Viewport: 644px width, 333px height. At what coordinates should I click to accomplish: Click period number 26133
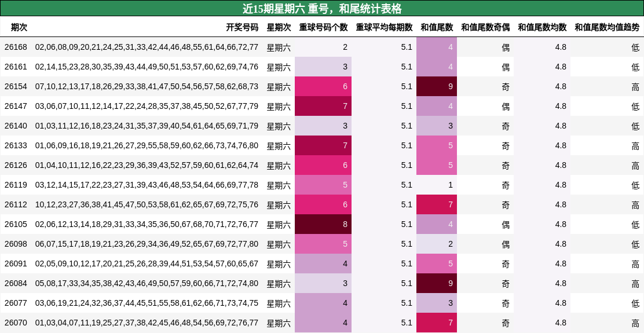point(16,146)
